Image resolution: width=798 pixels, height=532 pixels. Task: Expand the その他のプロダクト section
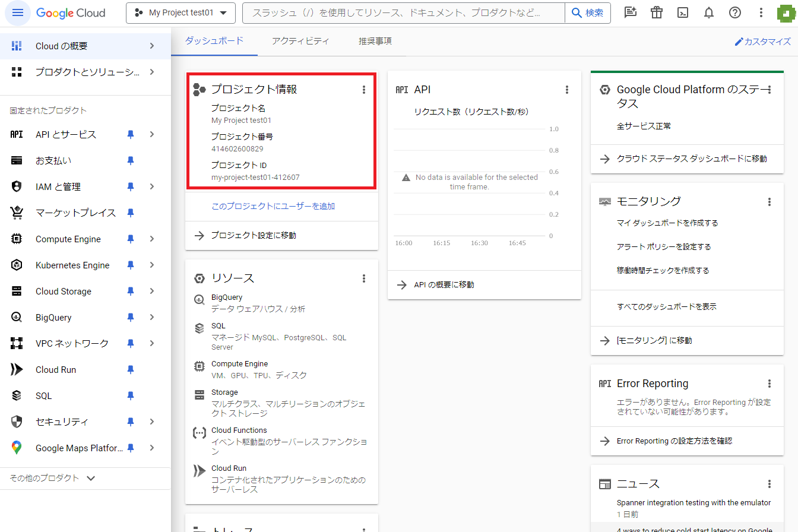52,478
